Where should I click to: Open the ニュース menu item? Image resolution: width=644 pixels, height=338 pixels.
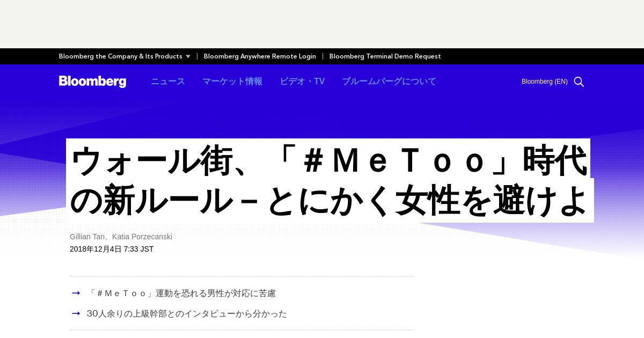[x=168, y=82]
